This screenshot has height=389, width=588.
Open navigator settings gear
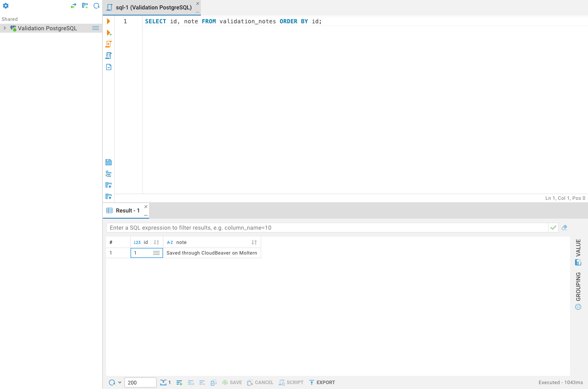coord(6,6)
